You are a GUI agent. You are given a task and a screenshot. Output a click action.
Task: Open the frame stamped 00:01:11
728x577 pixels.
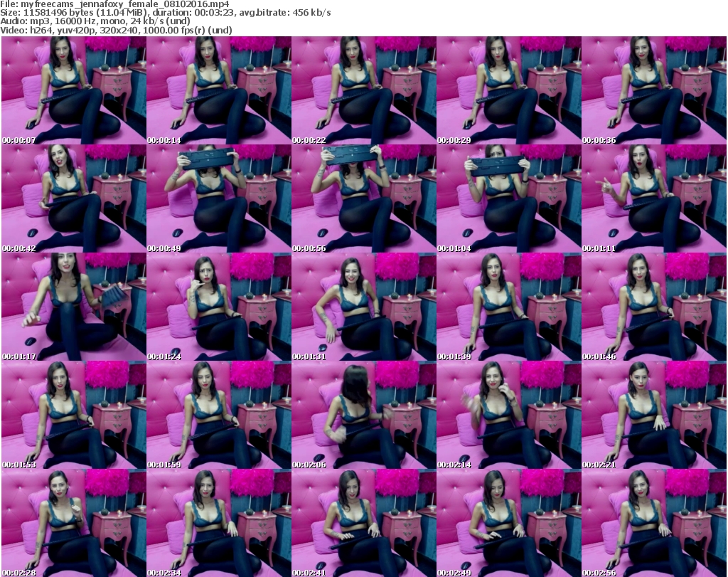pos(654,198)
